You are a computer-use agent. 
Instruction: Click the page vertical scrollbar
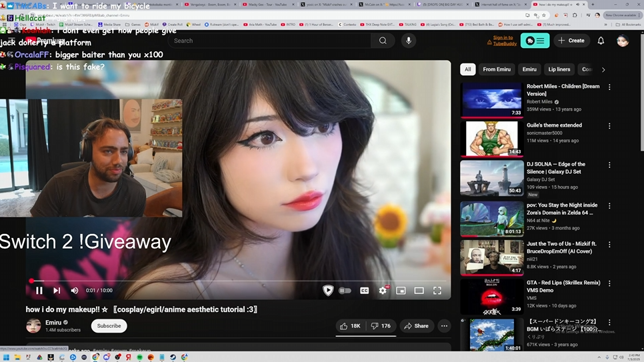(641, 94)
